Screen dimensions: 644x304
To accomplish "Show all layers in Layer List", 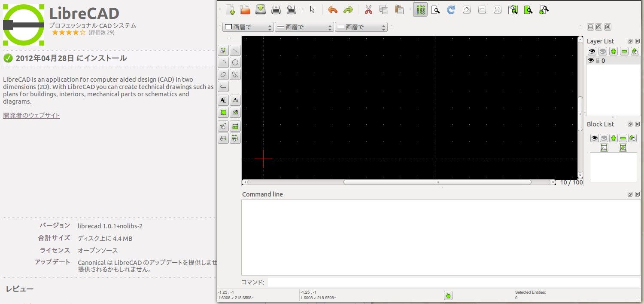I will click(592, 51).
